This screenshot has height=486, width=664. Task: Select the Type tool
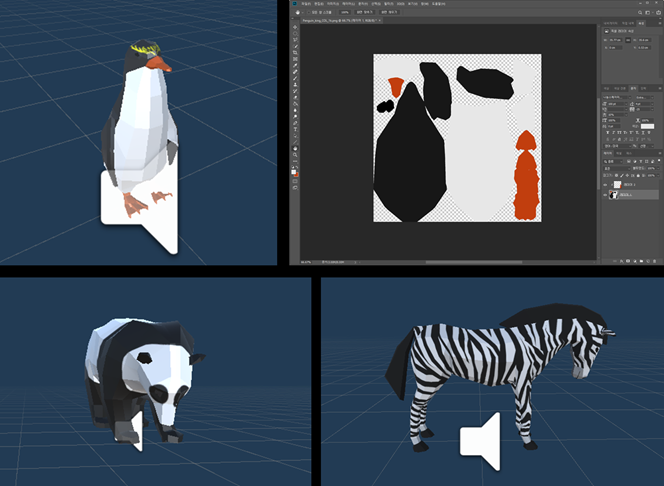coord(295,129)
